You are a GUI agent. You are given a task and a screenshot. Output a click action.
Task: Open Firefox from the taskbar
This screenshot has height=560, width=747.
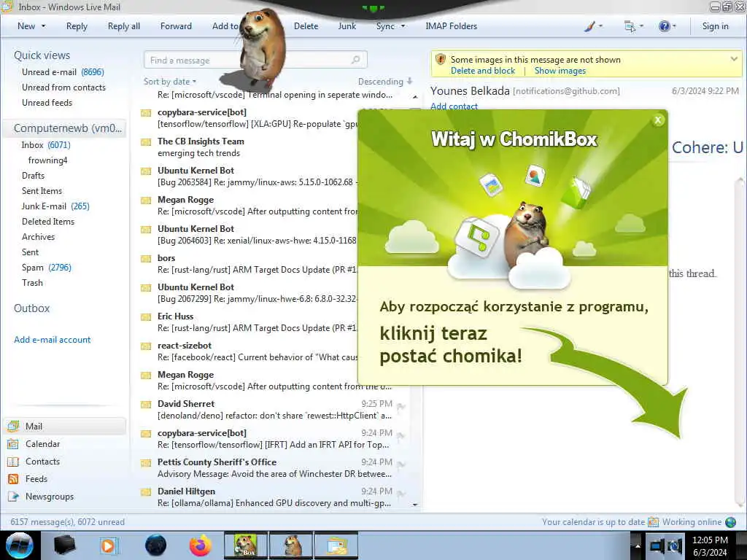tap(201, 545)
